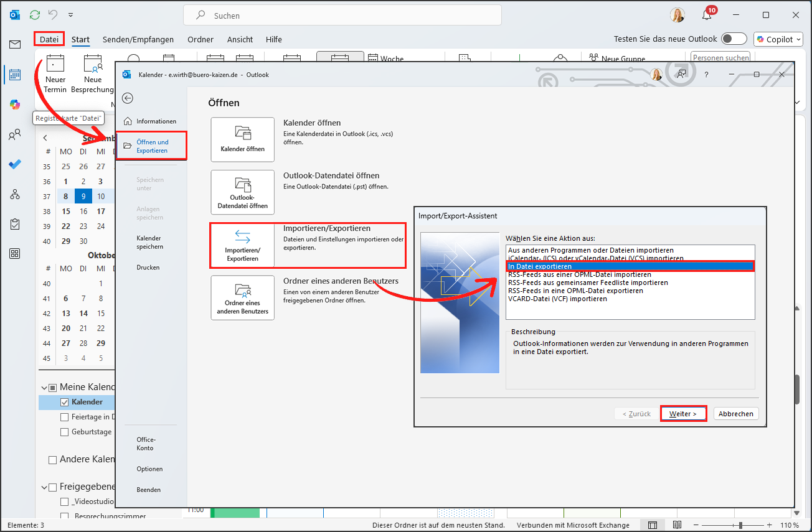
Task: Collapse the Freigegebene Kalender group
Action: pos(44,487)
